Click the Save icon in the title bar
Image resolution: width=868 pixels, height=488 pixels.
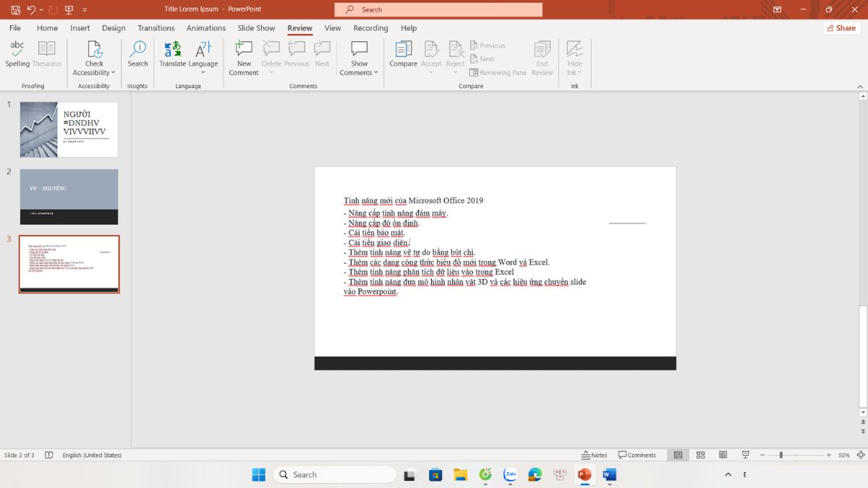tap(15, 9)
